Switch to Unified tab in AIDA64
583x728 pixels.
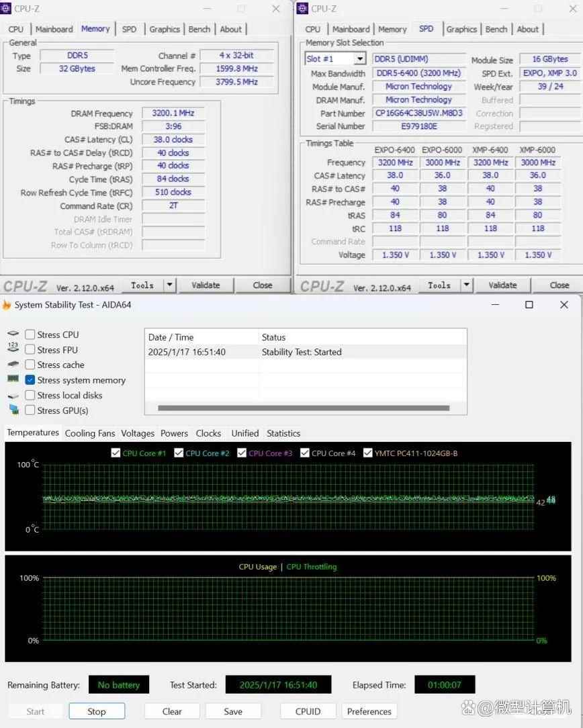245,433
